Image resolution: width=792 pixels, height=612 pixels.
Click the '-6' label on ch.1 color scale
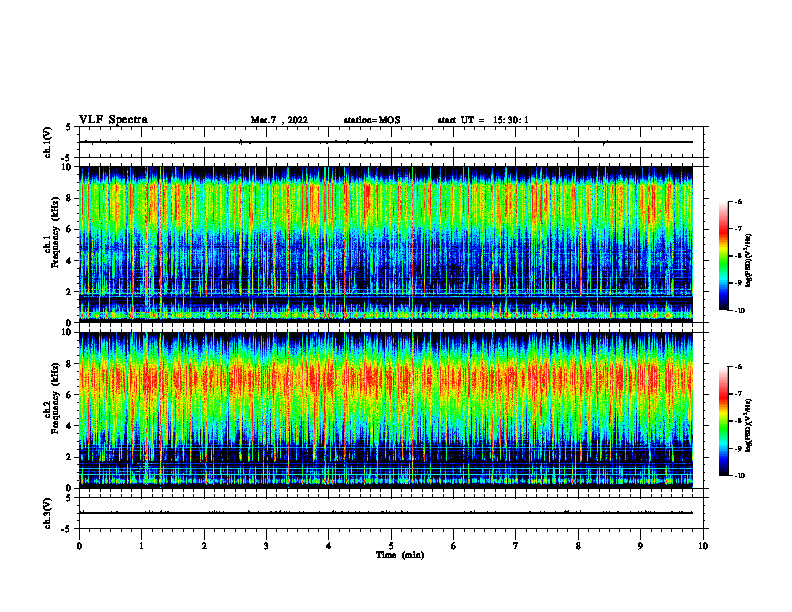[738, 201]
